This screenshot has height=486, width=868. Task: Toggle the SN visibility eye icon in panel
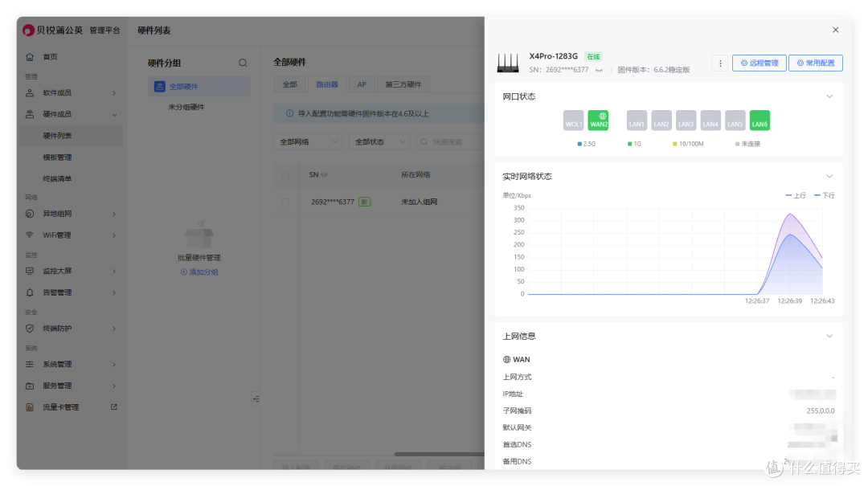(599, 71)
